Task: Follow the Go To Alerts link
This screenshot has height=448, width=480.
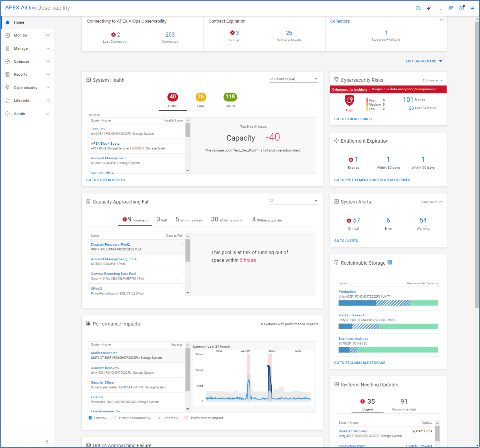Action: point(346,241)
